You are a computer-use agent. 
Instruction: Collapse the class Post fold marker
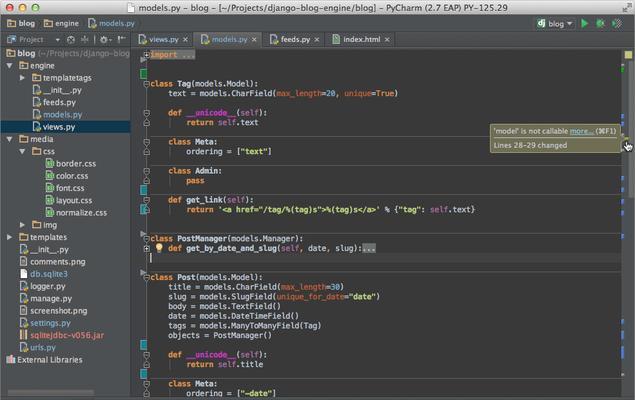[146, 277]
